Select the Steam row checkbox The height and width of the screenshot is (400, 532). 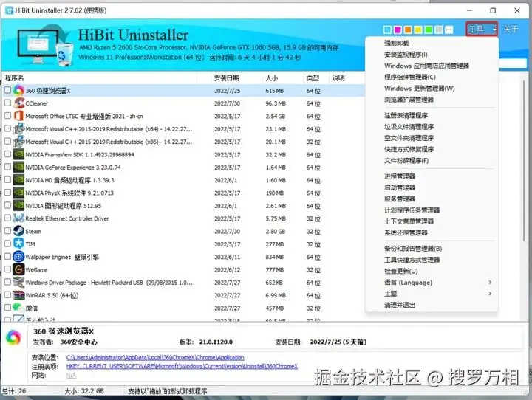[7, 231]
